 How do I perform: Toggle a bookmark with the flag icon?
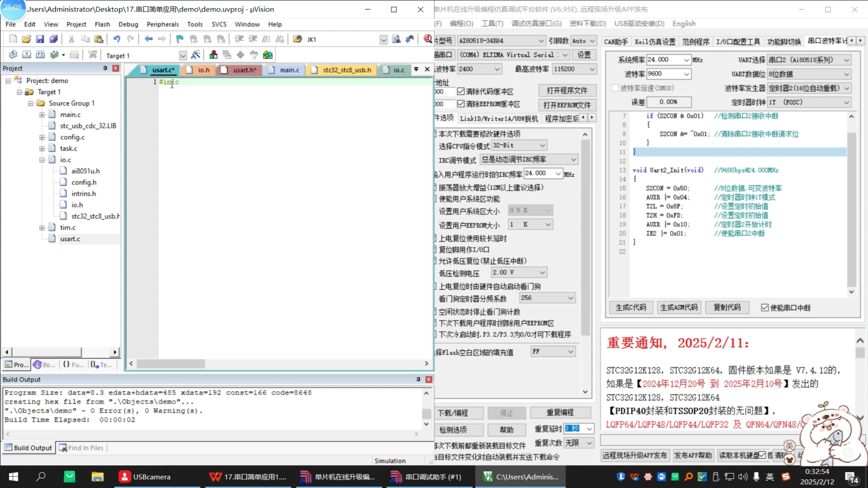(179, 39)
